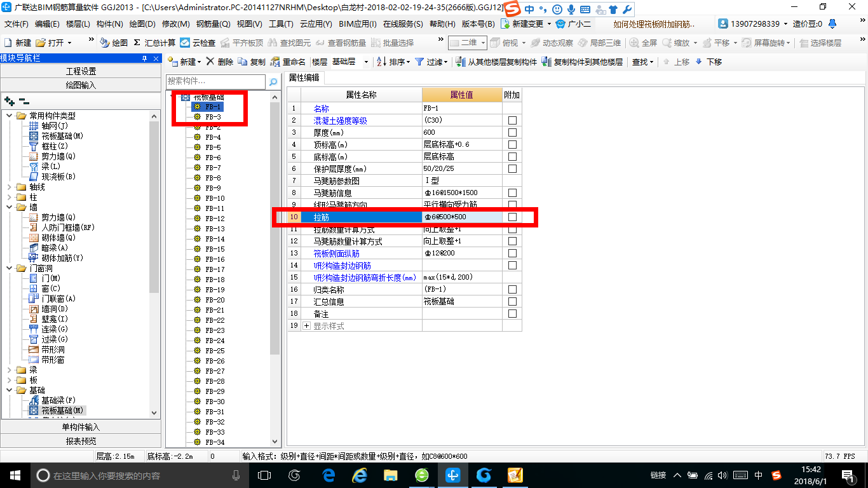Click the 绘图输入 panel button
The height and width of the screenshot is (488, 868).
click(81, 85)
